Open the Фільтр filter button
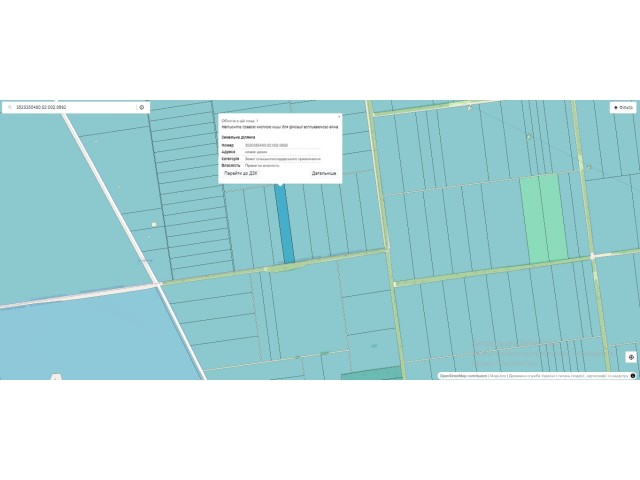The image size is (640, 480). (623, 107)
